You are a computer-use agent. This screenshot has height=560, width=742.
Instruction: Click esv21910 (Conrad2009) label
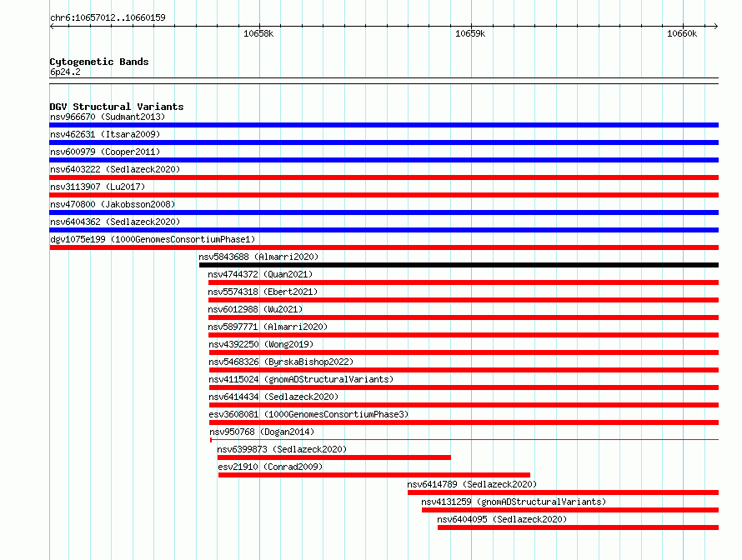point(270,467)
